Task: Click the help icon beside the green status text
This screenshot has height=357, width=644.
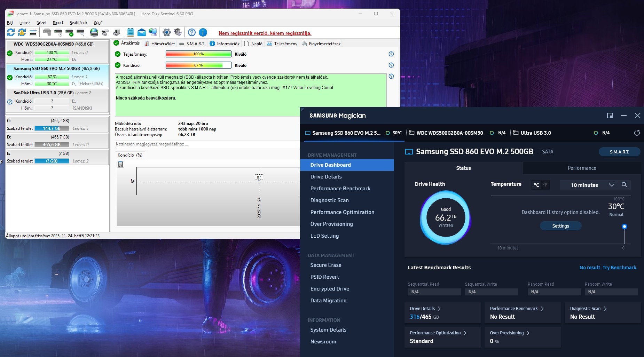Action: coord(391,76)
